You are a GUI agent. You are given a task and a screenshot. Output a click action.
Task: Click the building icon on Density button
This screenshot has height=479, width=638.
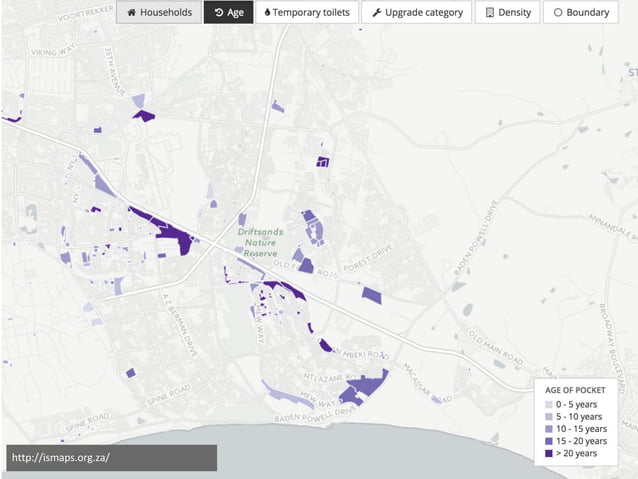pyautogui.click(x=490, y=13)
